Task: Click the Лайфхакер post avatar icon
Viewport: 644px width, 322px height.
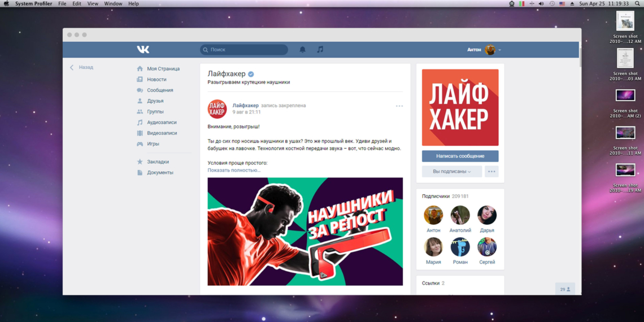Action: 217,108
